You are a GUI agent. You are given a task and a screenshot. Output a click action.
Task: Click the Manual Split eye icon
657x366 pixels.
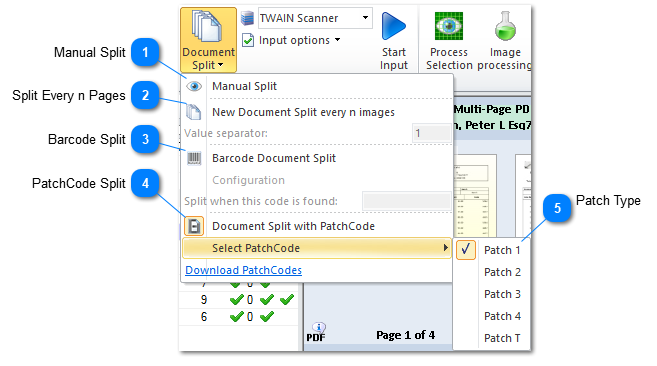click(x=194, y=86)
